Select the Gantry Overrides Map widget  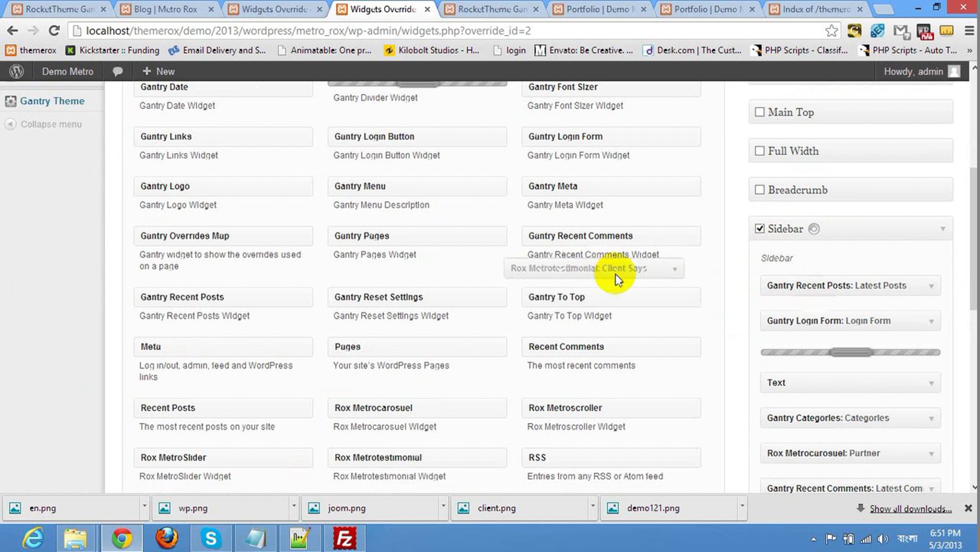pyautogui.click(x=223, y=236)
